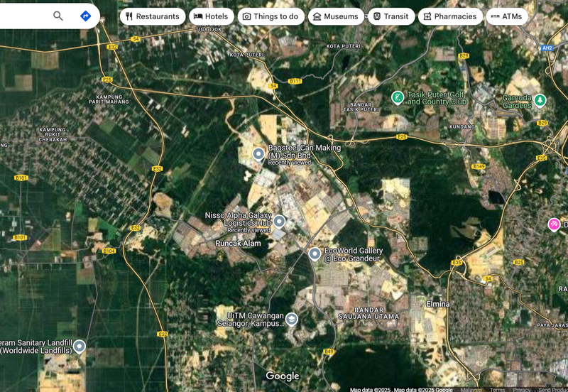Select EcoWorld Gallery @ Eco Grandeur pin

(315, 254)
